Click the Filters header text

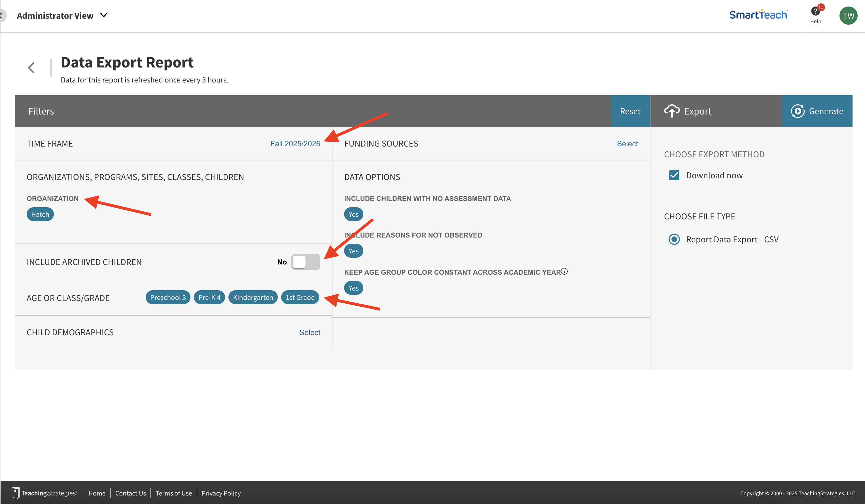point(41,111)
